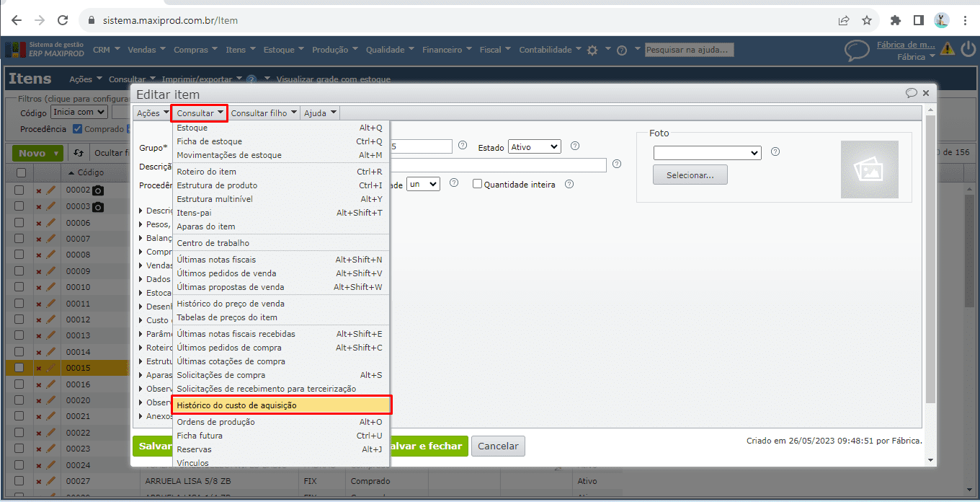
Task: Check the row checkbox for item 00002
Action: click(21, 190)
